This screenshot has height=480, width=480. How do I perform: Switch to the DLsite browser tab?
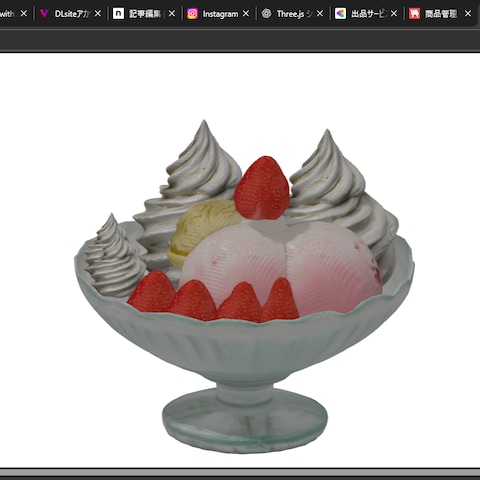click(71, 14)
